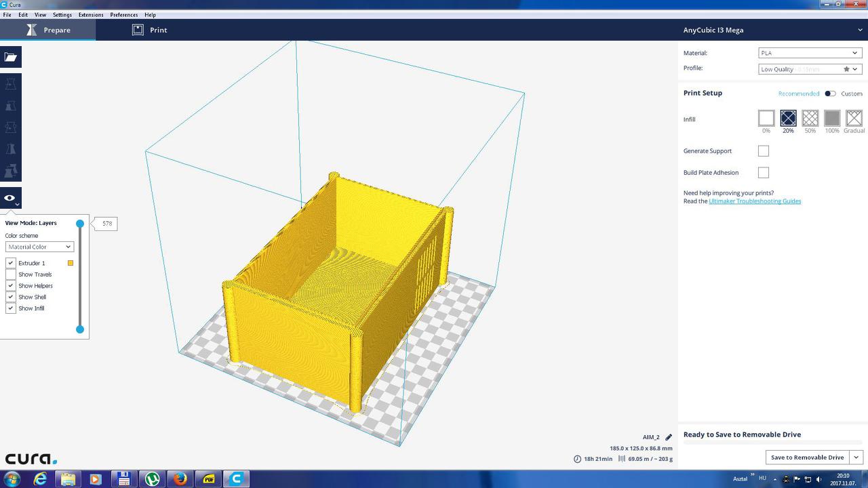Open Windows Start menu
The height and width of the screenshot is (488, 868).
pos(12,479)
